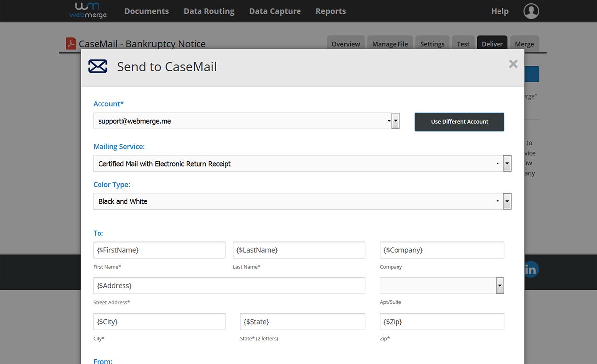Click the State input field

[302, 322]
